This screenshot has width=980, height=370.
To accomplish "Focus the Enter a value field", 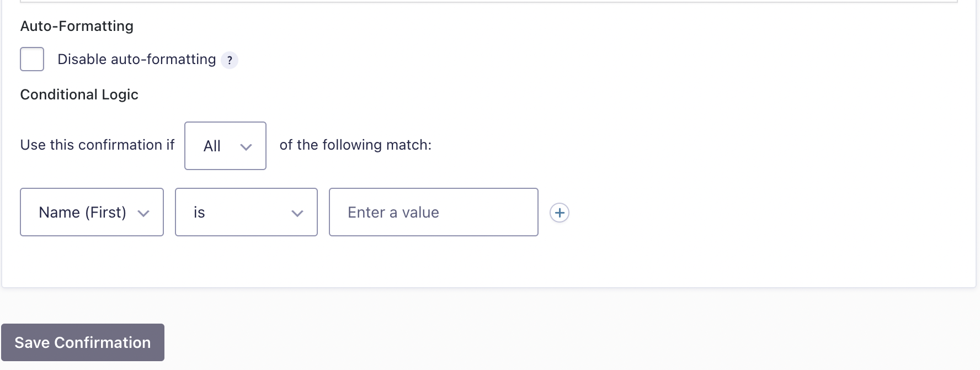I will coord(433,212).
